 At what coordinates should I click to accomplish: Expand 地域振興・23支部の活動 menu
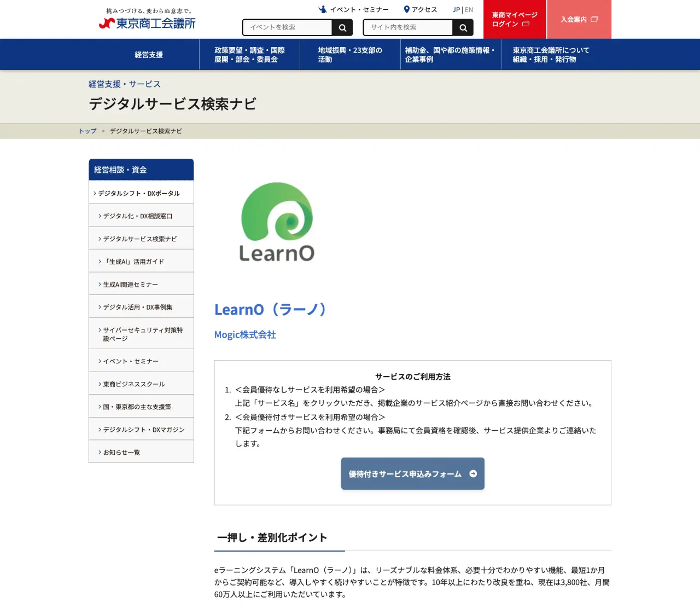(x=350, y=55)
